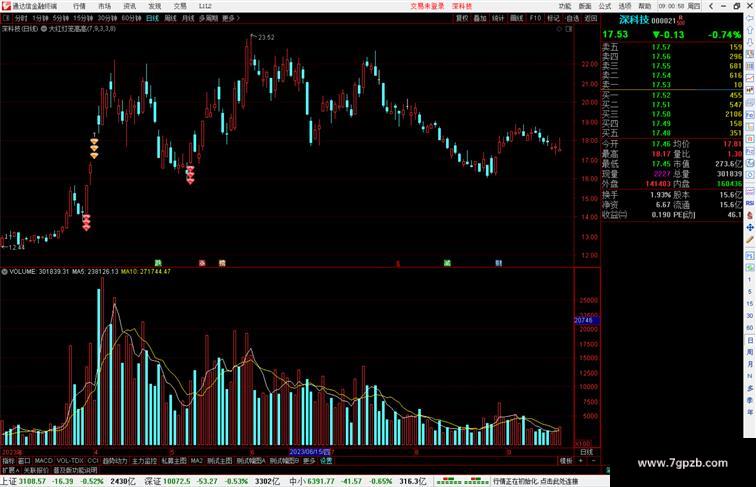Select the 30分钟 period tab
This screenshot has width=756, height=487.
pos(107,18)
